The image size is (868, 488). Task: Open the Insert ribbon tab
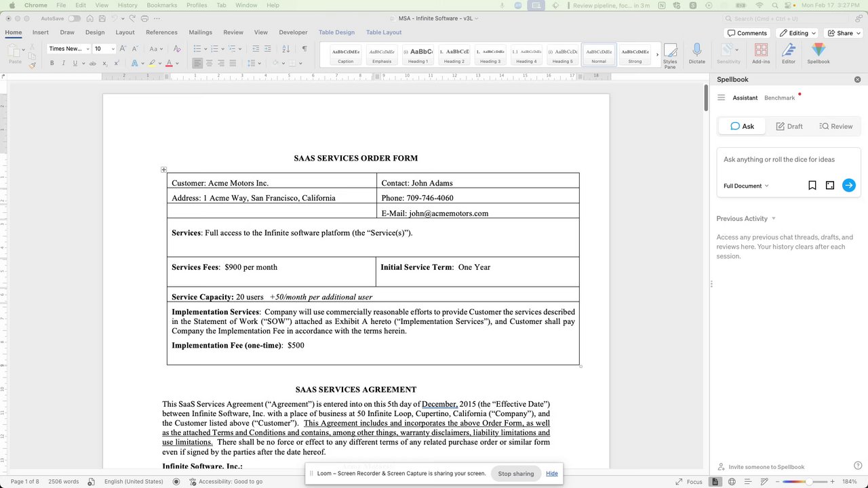coord(40,32)
